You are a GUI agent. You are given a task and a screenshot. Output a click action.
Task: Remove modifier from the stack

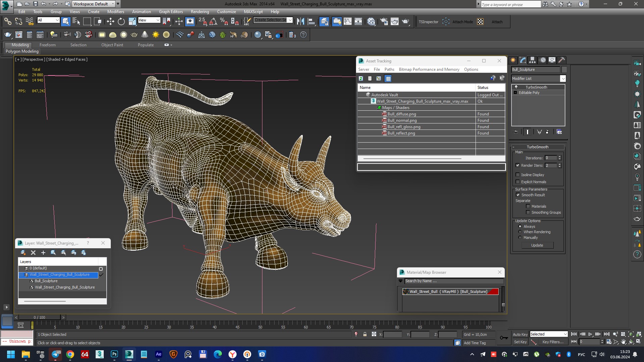coord(547,132)
